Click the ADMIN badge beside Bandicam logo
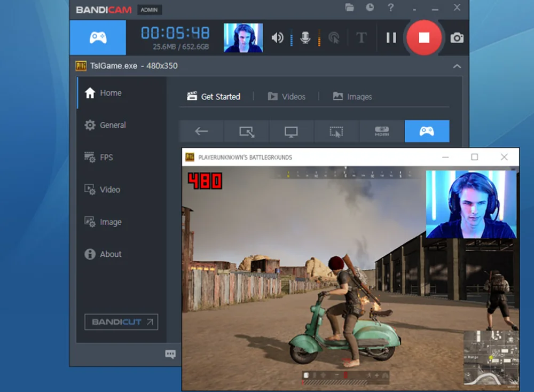Image resolution: width=534 pixels, height=392 pixels. point(149,10)
